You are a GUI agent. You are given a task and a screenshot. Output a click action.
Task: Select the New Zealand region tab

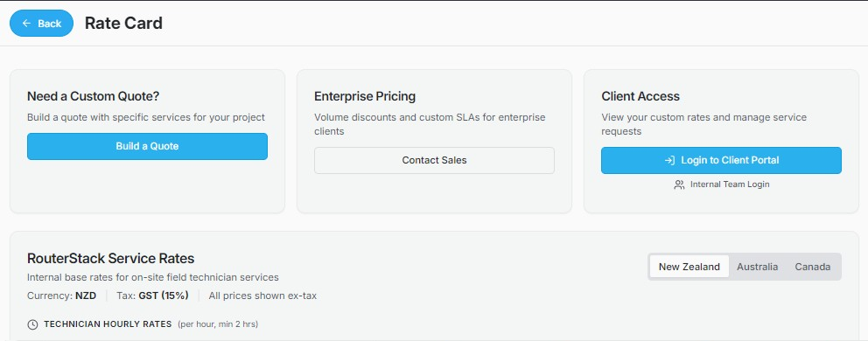pos(689,267)
